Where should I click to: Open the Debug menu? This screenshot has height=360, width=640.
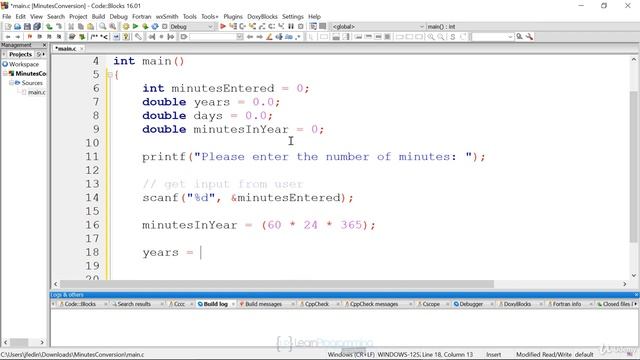[118, 17]
